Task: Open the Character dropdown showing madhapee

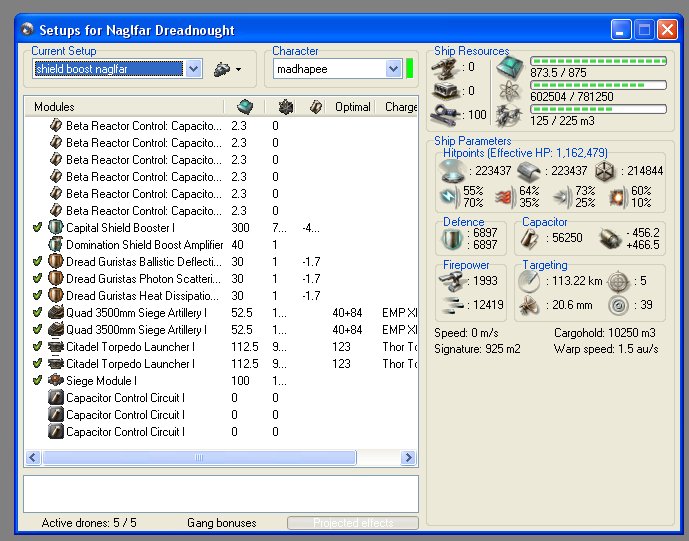Action: tap(392, 69)
